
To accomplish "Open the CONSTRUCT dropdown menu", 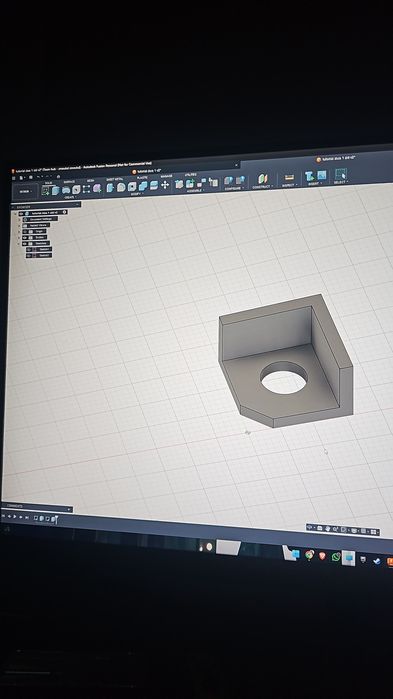I will [262, 187].
